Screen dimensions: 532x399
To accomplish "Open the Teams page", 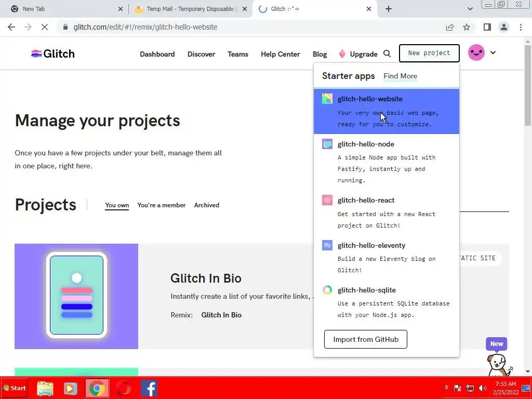I will coord(238,54).
